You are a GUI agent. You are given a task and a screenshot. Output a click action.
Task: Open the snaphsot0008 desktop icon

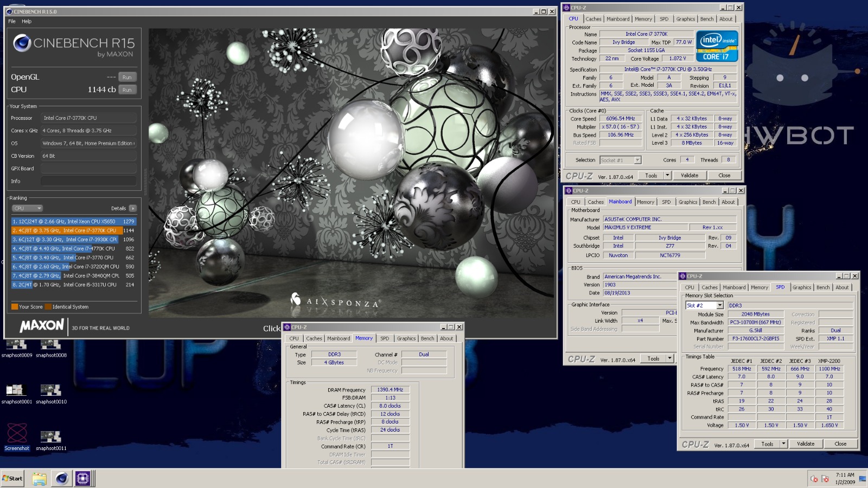pos(51,348)
